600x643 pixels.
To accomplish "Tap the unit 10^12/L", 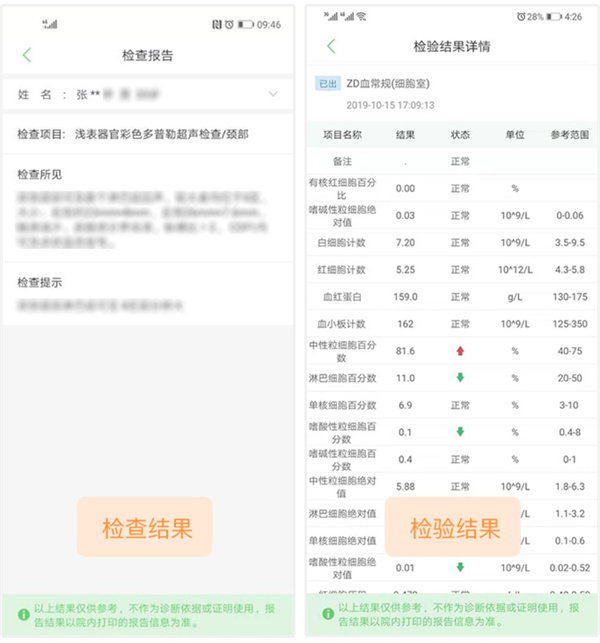I will pos(515,270).
